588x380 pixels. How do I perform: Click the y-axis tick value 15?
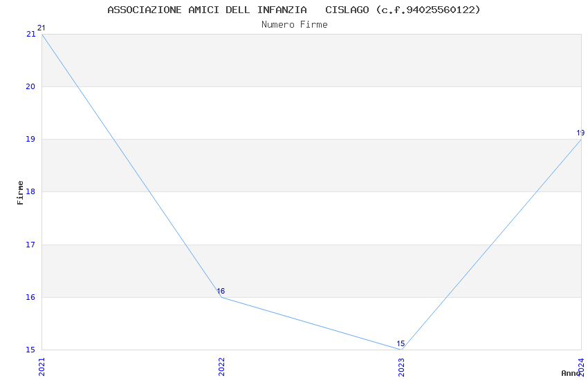tap(30, 350)
